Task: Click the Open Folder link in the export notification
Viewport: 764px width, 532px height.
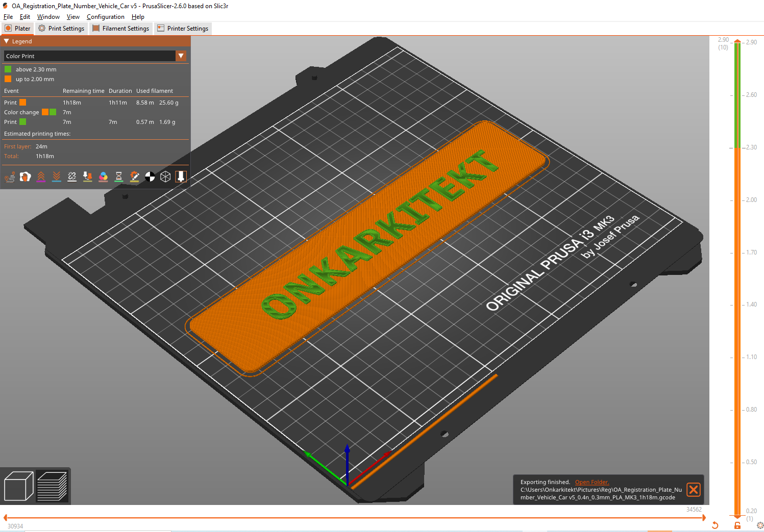Action: [x=592, y=482]
